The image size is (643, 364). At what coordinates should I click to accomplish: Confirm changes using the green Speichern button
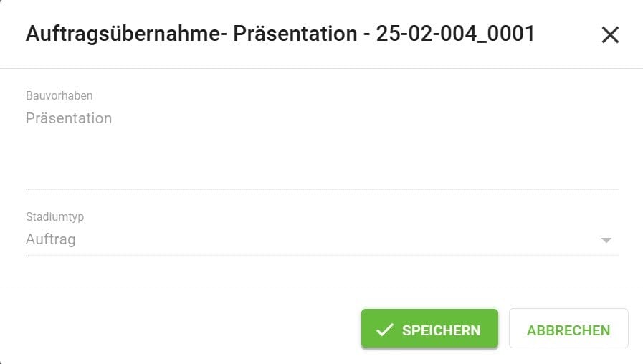tap(429, 330)
